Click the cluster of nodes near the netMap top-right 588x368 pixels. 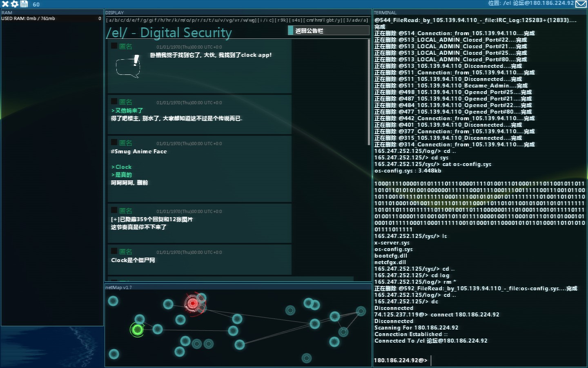click(x=311, y=303)
